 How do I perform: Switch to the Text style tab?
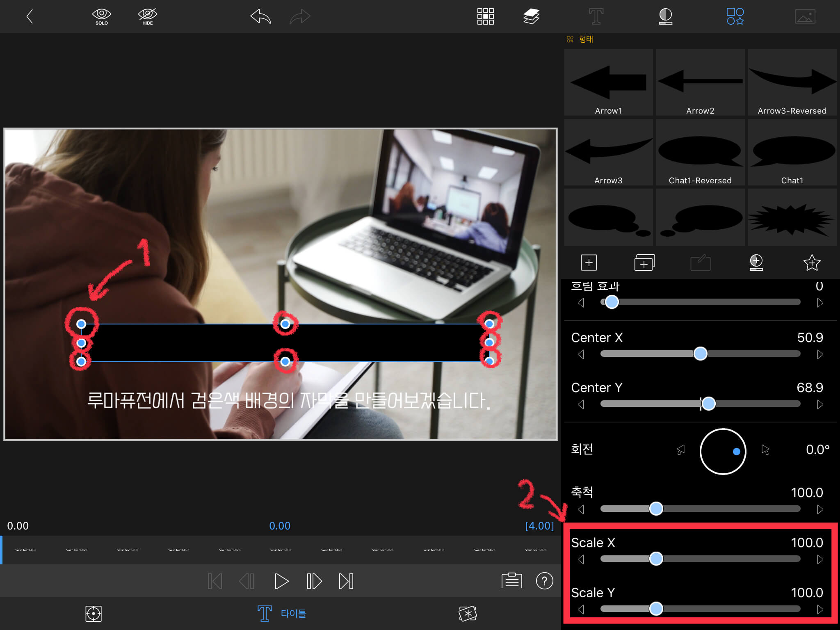[x=596, y=17]
